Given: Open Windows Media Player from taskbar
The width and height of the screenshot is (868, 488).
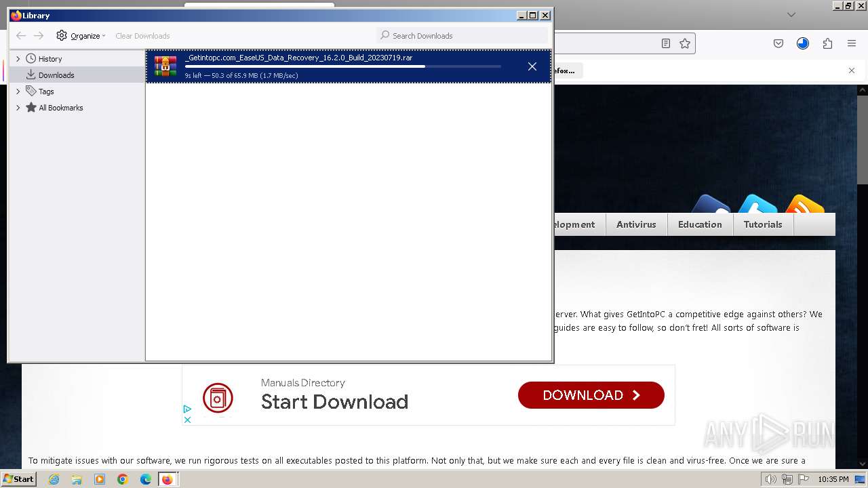Looking at the screenshot, I should coord(100,479).
